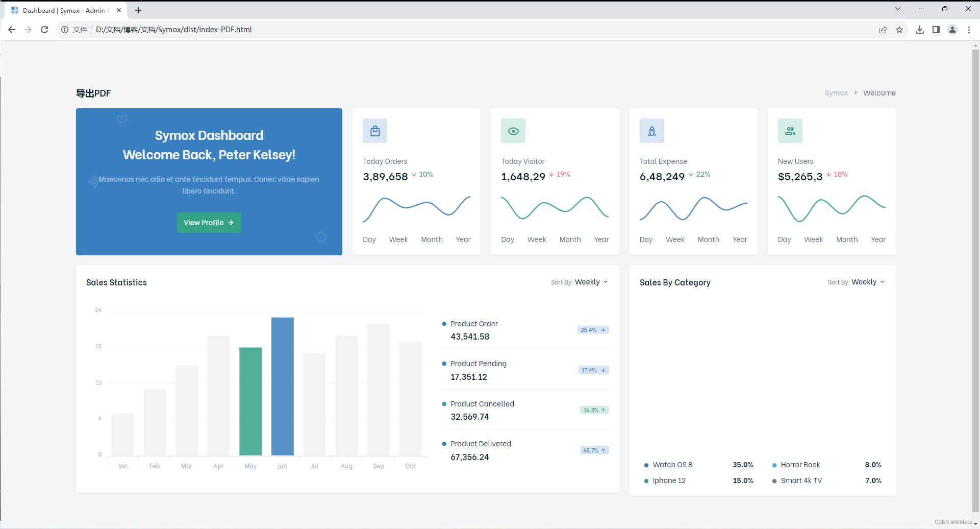Select Year tab in Today Orders card
Image resolution: width=980 pixels, height=529 pixels.
click(463, 239)
